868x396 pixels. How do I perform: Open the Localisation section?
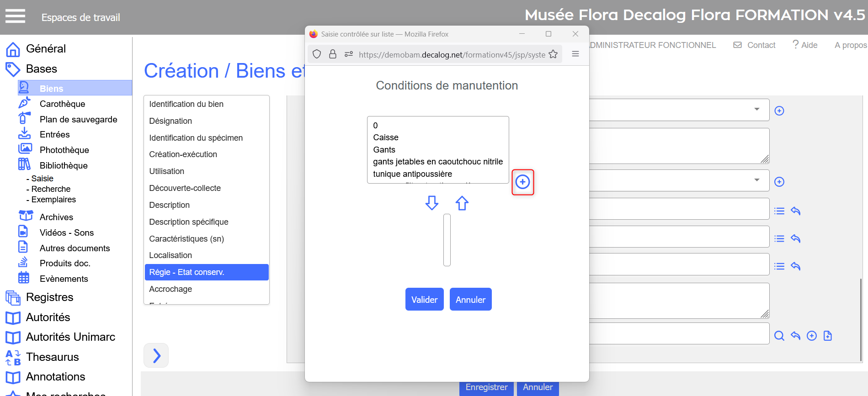[x=170, y=255]
